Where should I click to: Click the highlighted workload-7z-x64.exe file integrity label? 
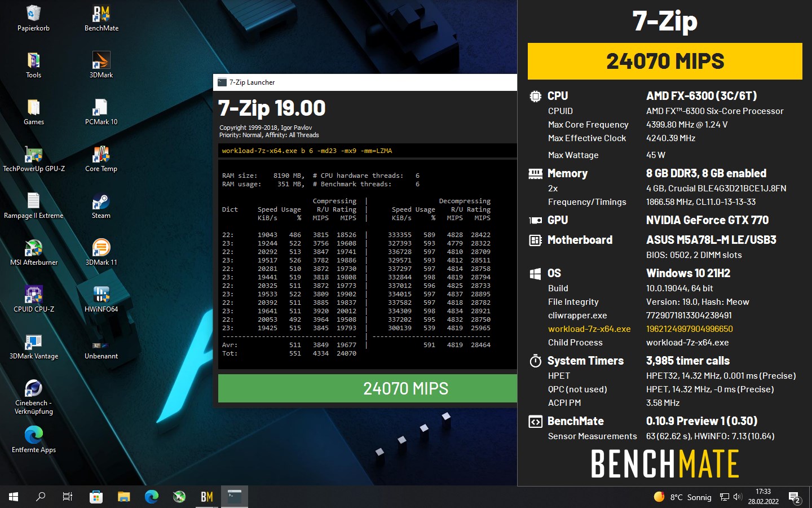click(x=589, y=329)
